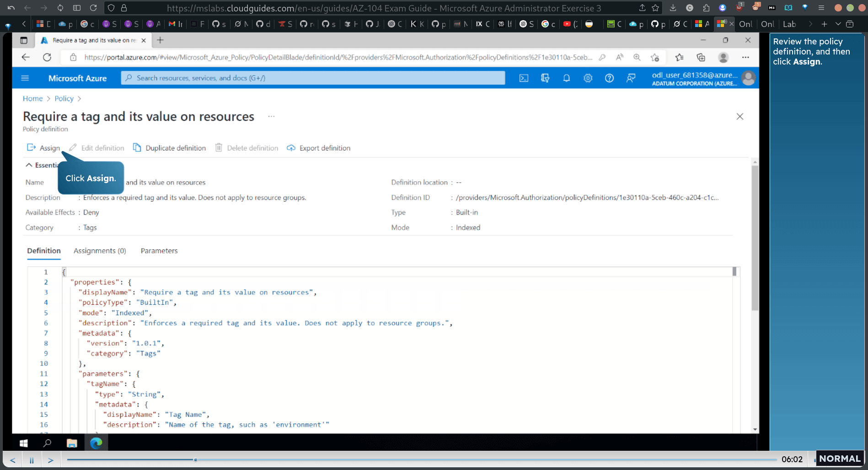Click Azure search resources box
This screenshot has height=470, width=868.
coord(313,78)
